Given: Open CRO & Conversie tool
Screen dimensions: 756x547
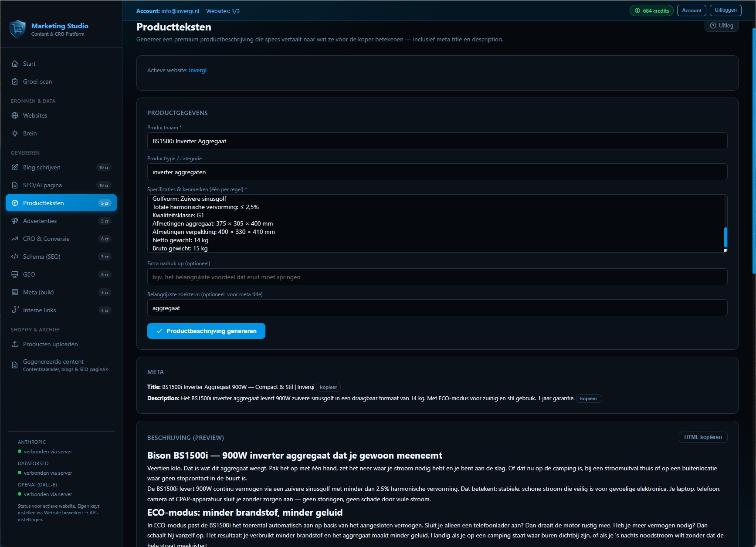Looking at the screenshot, I should [x=61, y=239].
